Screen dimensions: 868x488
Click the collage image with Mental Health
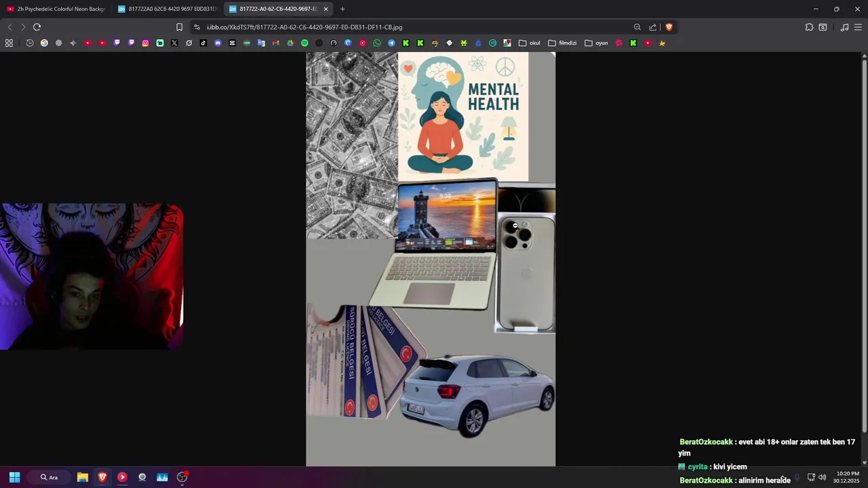(x=431, y=260)
